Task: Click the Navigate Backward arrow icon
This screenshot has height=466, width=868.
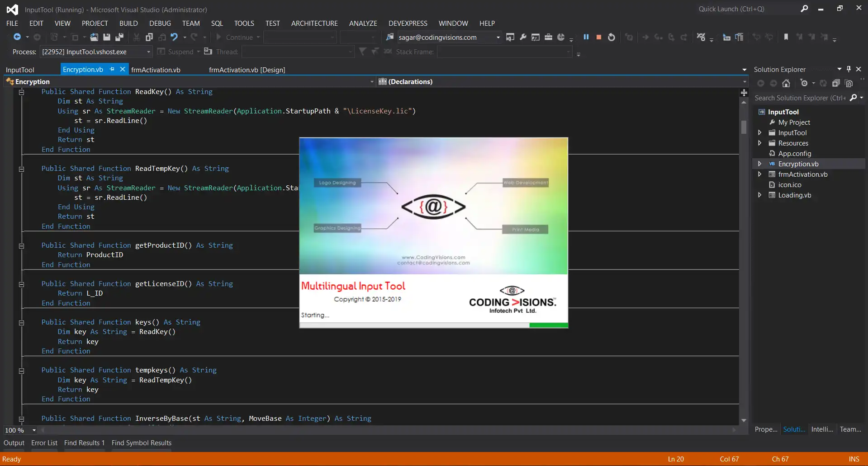Action: (x=17, y=37)
